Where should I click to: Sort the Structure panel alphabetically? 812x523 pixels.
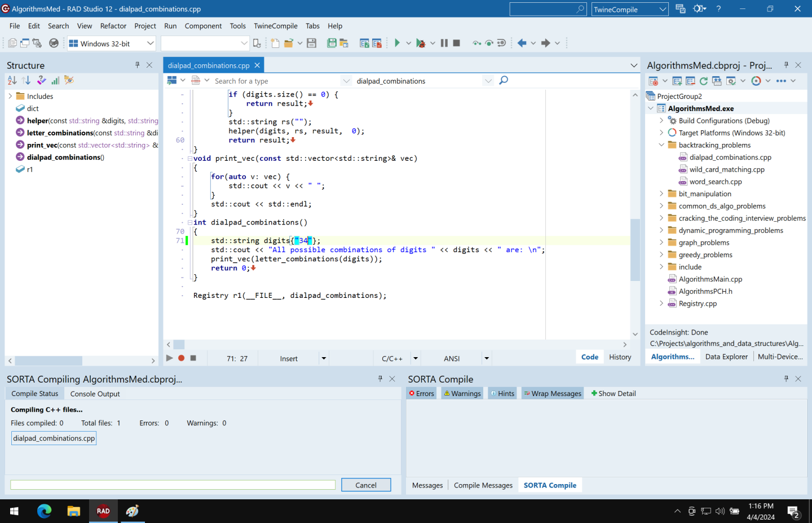12,81
